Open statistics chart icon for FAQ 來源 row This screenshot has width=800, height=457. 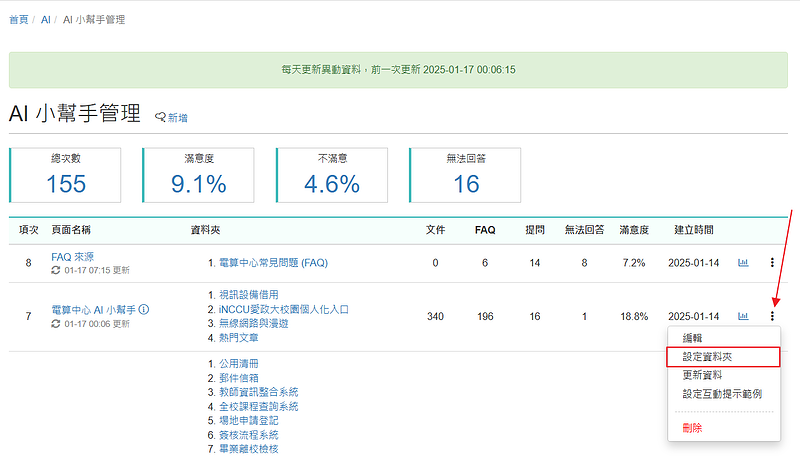(x=743, y=263)
